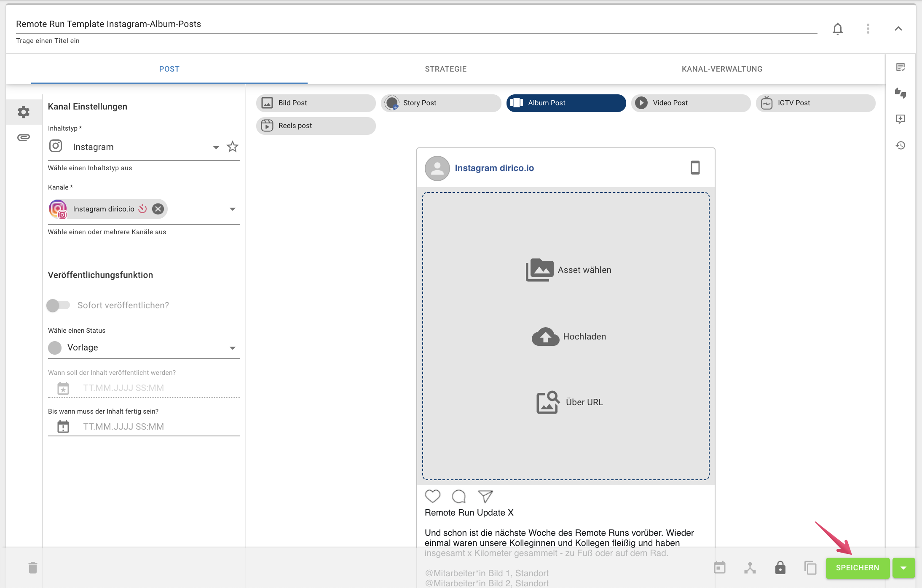Switch to the POST tab
Viewport: 922px width, 588px height.
click(169, 69)
